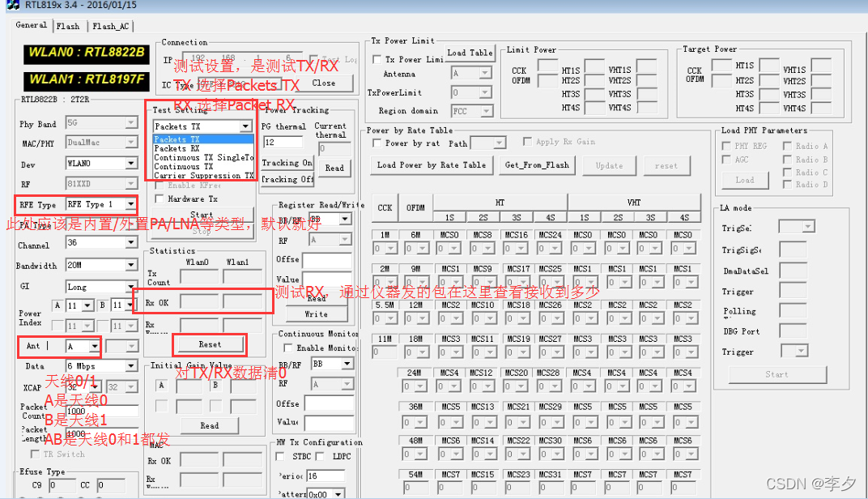Toggle the TR Switch checkbox

coord(36,454)
